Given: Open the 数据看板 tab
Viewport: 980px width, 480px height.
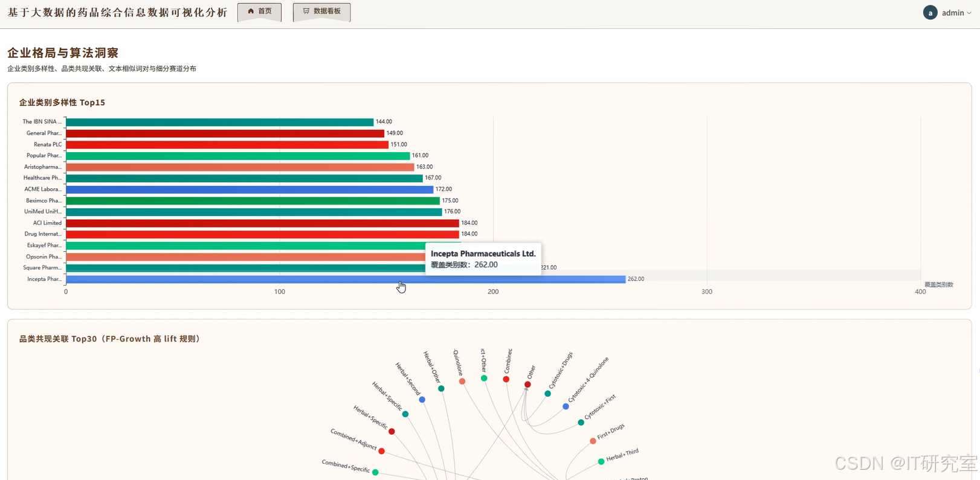Looking at the screenshot, I should 321,12.
